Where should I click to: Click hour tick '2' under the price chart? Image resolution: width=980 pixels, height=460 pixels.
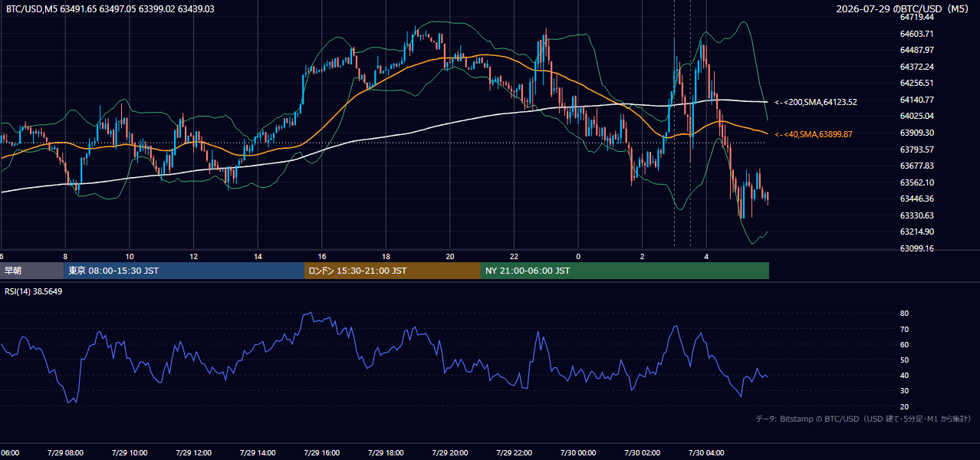click(642, 256)
